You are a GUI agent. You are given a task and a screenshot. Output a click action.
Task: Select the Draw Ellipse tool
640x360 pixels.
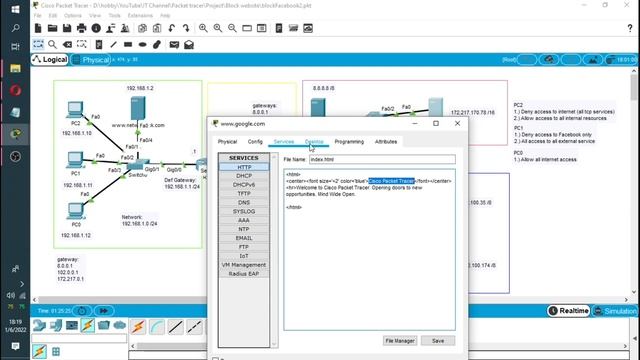142,44
